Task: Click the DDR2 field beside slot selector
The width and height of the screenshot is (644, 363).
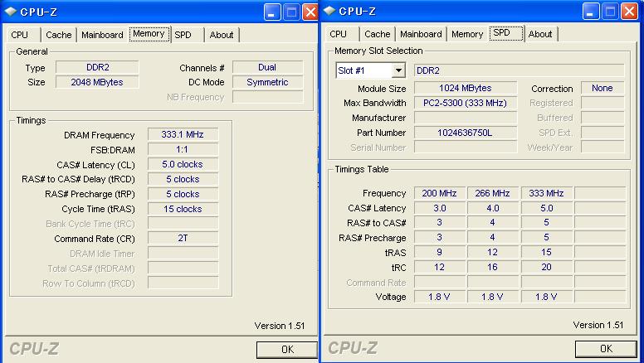Action: coord(520,70)
